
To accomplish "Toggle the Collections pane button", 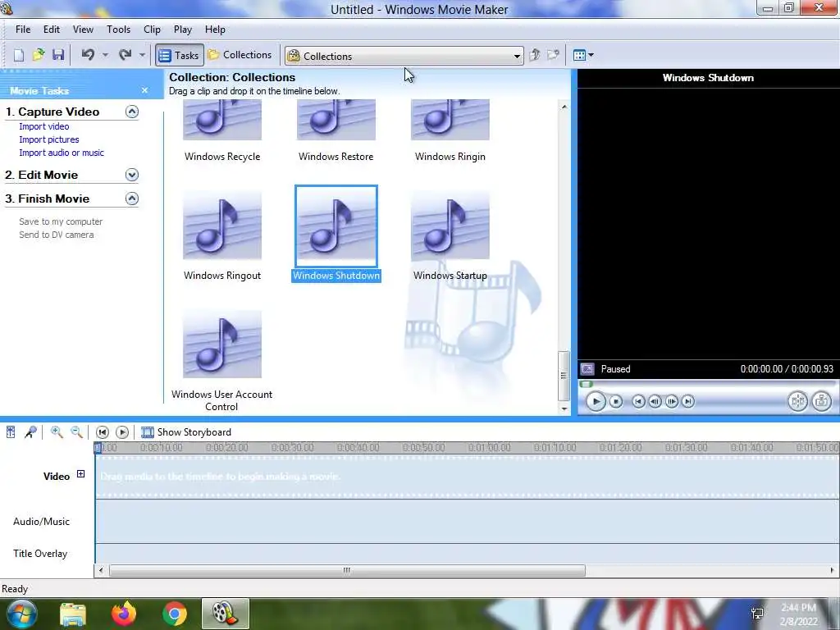I will (x=240, y=55).
